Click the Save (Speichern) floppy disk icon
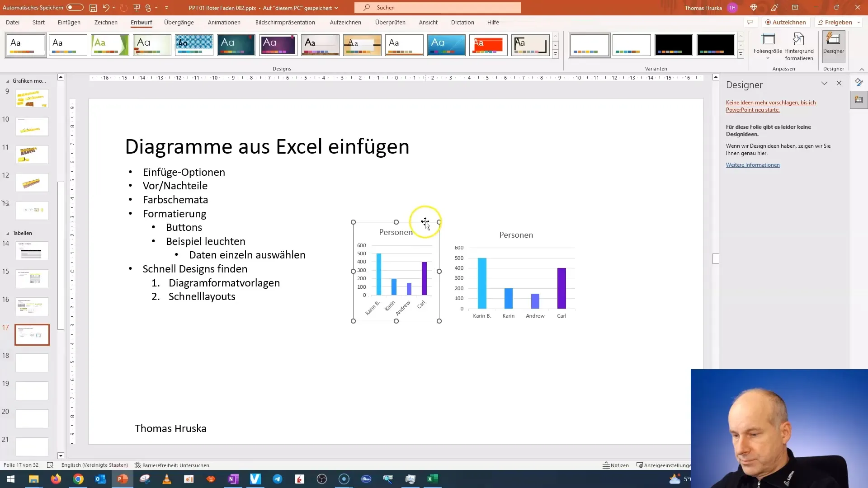Screen dimensions: 868x488 coord(93,7)
